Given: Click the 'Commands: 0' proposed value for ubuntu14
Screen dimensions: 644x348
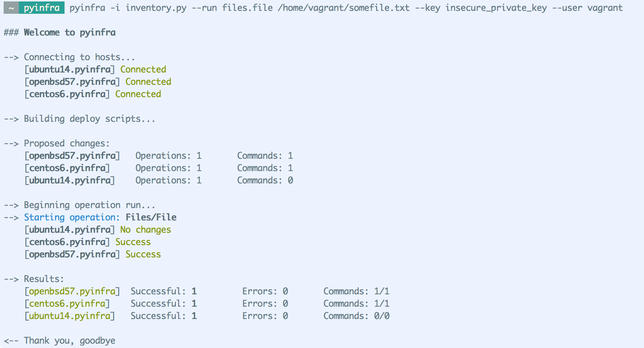Looking at the screenshot, I should click(x=265, y=180).
